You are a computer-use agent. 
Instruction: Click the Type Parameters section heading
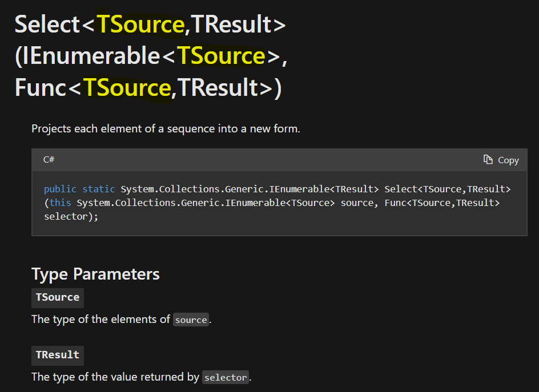tap(95, 274)
